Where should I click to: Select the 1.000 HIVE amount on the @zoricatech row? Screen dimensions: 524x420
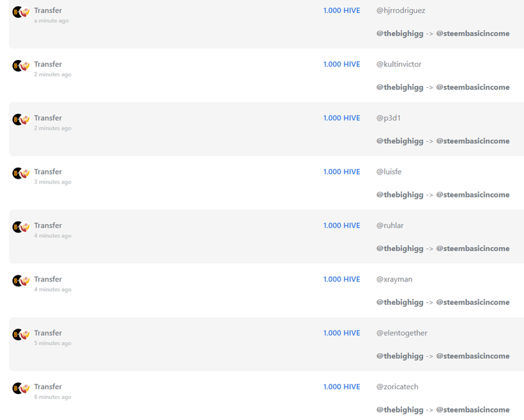coord(342,387)
